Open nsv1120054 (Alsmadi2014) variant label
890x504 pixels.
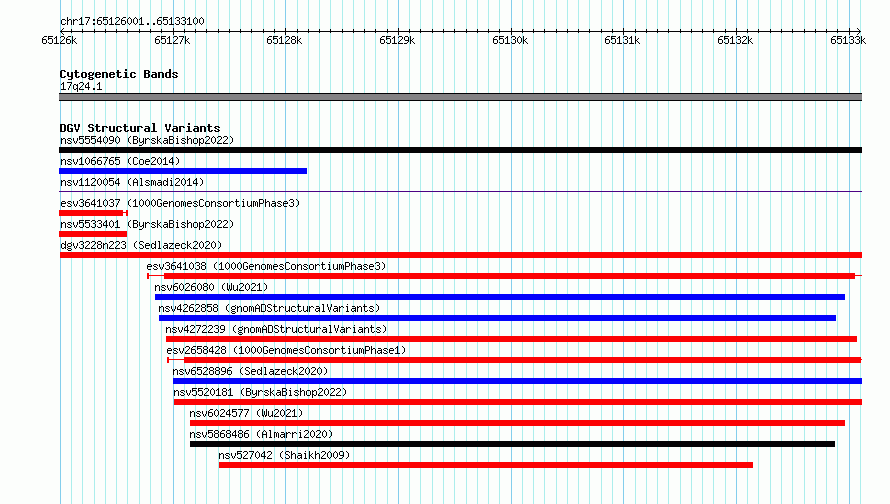pyautogui.click(x=132, y=182)
